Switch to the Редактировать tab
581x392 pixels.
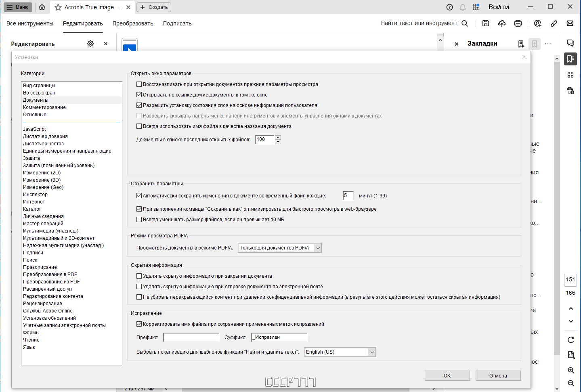coord(83,23)
